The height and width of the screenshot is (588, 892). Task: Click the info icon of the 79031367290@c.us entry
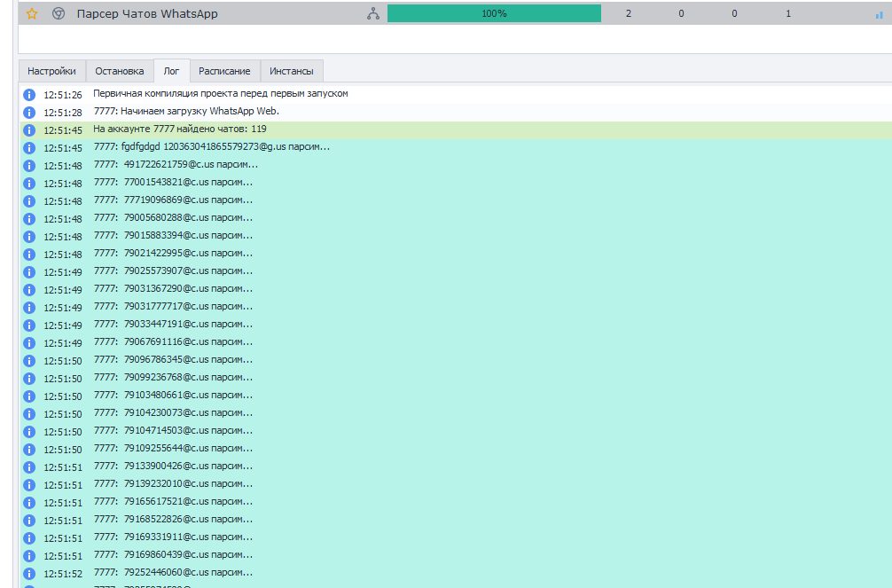point(29,290)
